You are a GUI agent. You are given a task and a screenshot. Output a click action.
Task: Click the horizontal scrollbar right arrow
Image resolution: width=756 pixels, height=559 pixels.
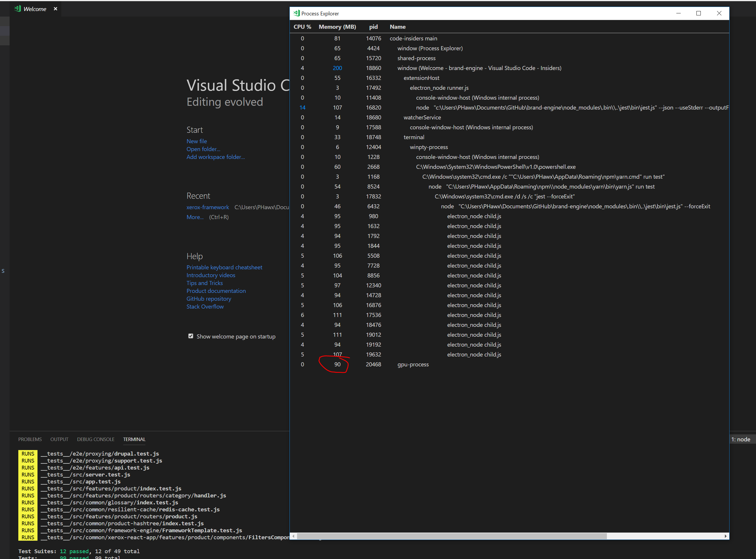(725, 536)
